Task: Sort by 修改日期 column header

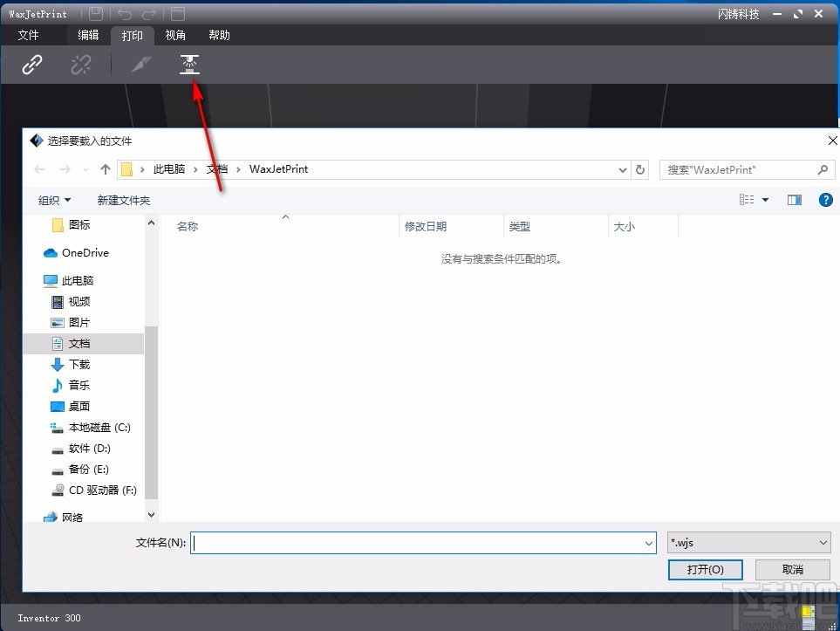Action: pos(426,227)
